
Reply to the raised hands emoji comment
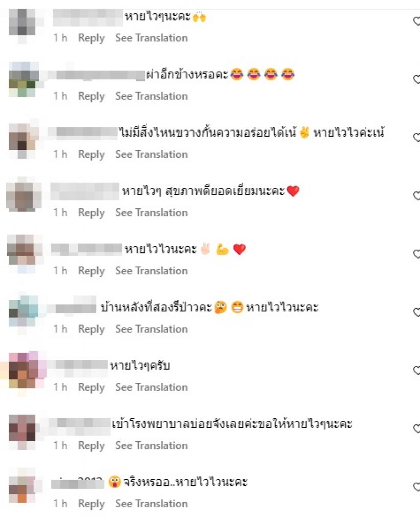[x=91, y=38]
